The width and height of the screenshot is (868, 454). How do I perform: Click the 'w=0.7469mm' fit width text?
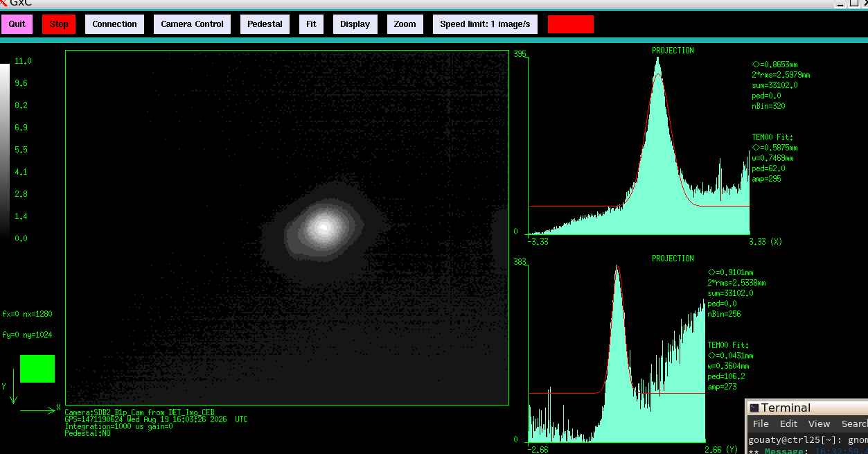click(774, 158)
